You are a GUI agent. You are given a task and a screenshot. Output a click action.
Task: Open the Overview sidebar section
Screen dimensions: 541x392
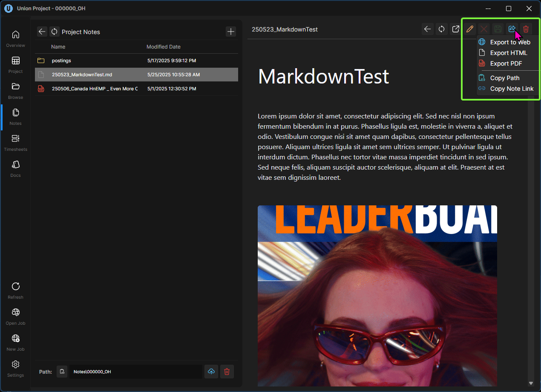click(15, 38)
